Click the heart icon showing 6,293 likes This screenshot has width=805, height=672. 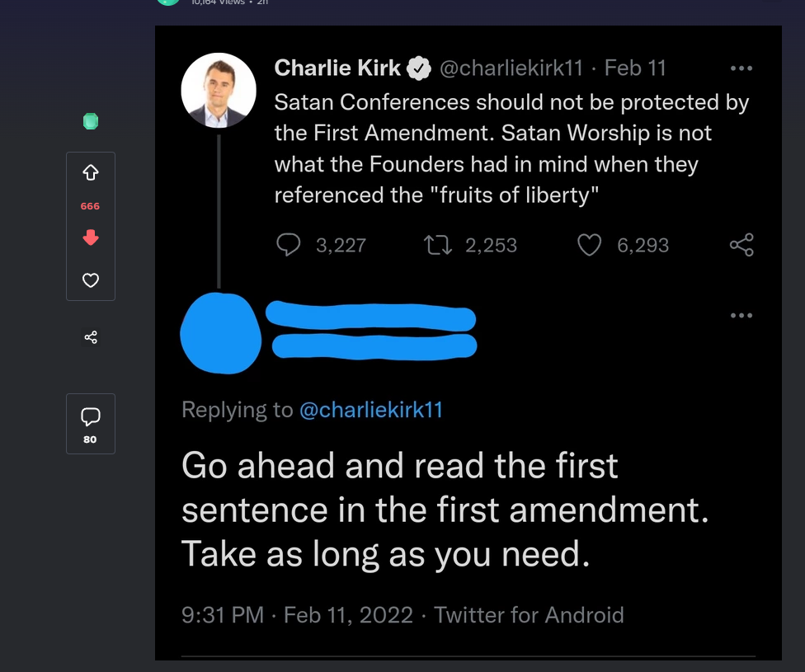click(589, 245)
